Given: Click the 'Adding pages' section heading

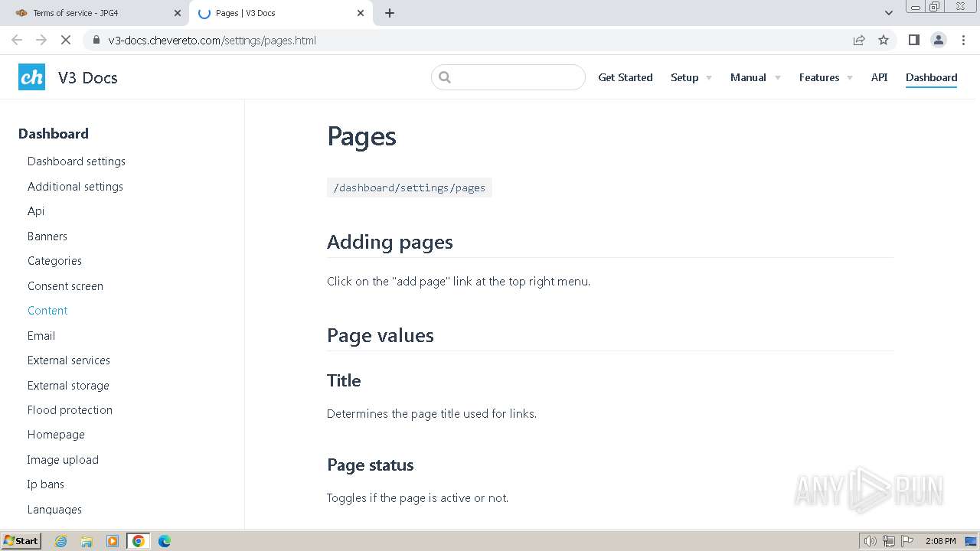Looking at the screenshot, I should 390,242.
